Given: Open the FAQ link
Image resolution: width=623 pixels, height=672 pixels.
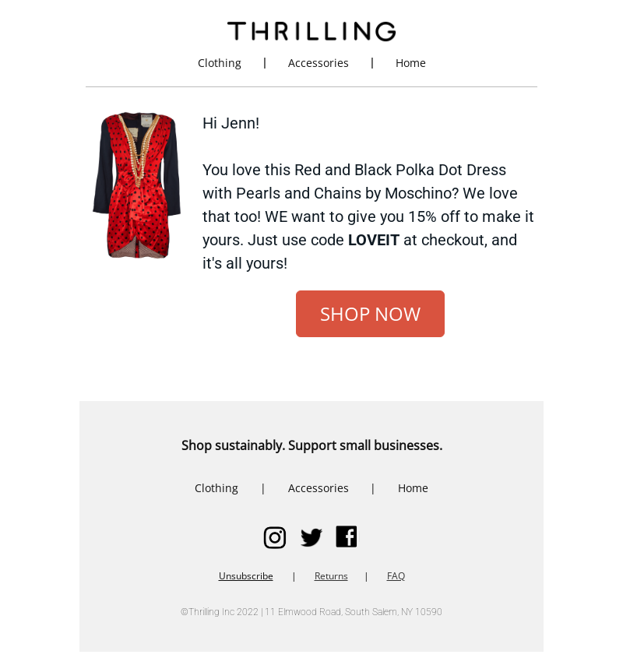Looking at the screenshot, I should [396, 576].
